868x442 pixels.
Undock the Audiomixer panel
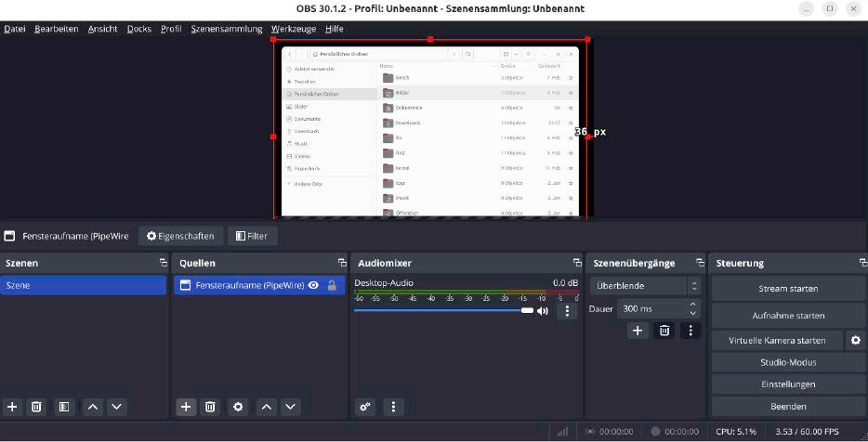pos(577,263)
